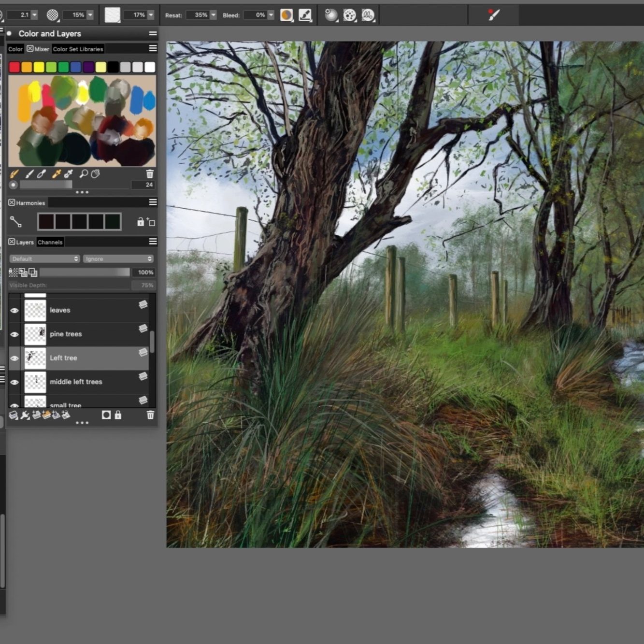The width and height of the screenshot is (644, 644).
Task: Clear the Mixer pad with trash icon
Action: coord(150,174)
